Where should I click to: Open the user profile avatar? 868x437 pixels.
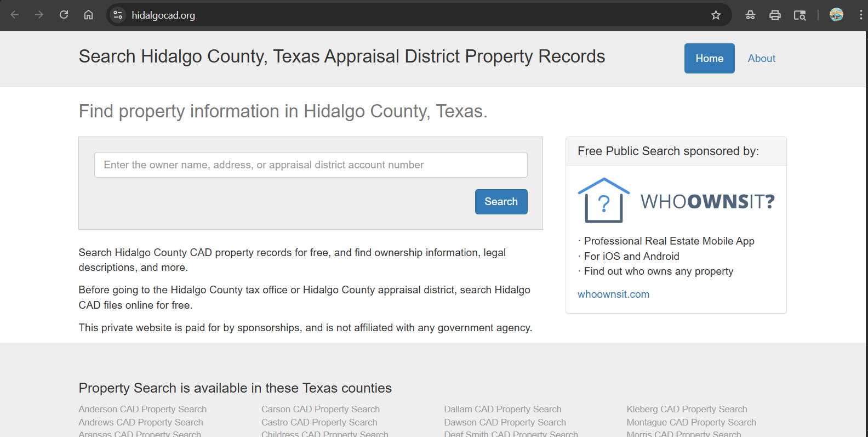pos(836,15)
